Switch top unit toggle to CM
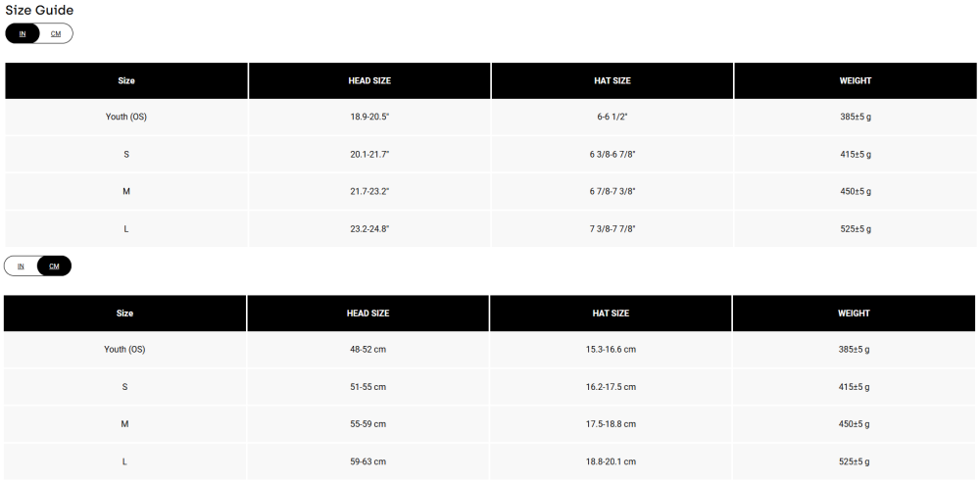The width and height of the screenshot is (980, 484). (x=56, y=33)
